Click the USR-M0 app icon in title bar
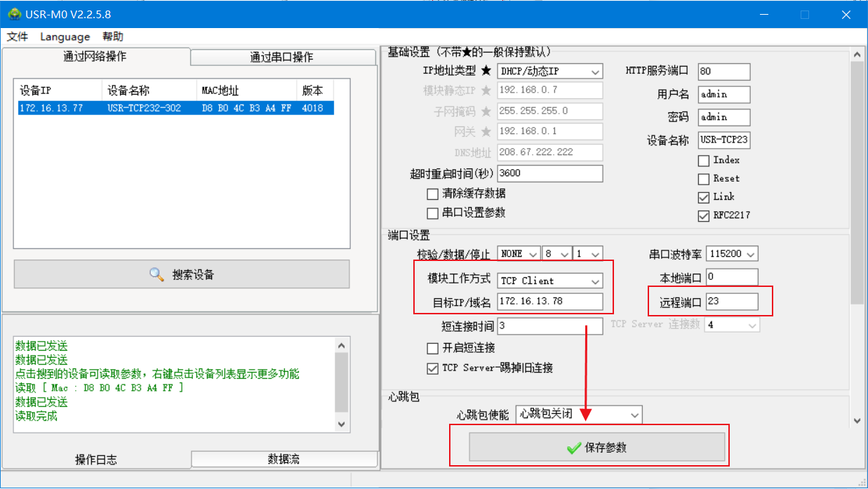The image size is (868, 489). pos(14,14)
